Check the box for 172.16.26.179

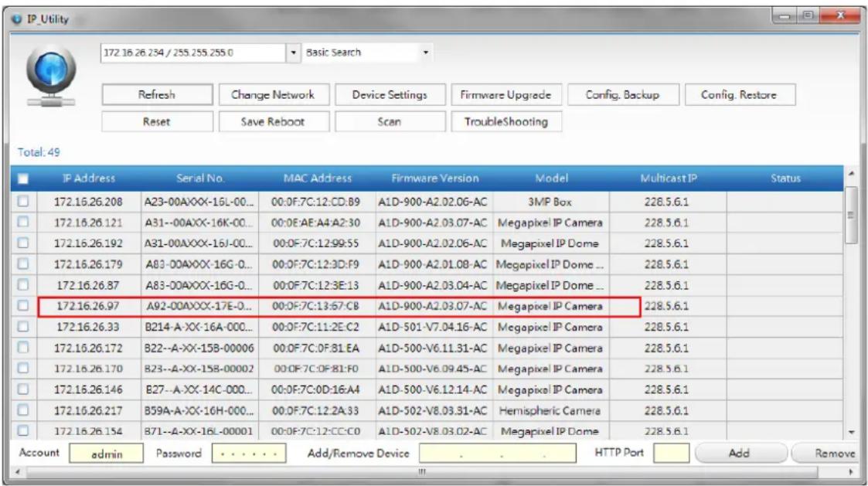point(23,264)
